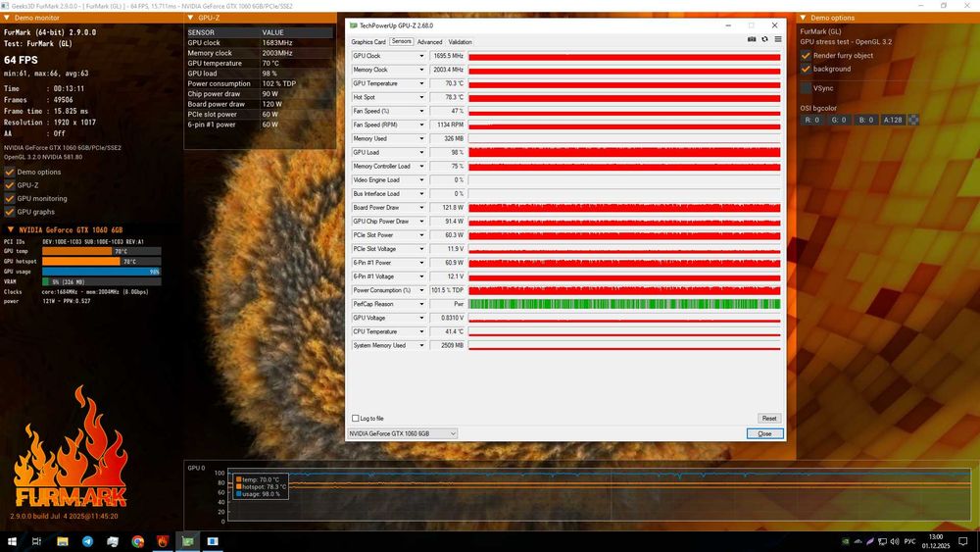Toggle the GPU graphs checkbox
The width and height of the screenshot is (980, 552).
pyautogui.click(x=10, y=212)
